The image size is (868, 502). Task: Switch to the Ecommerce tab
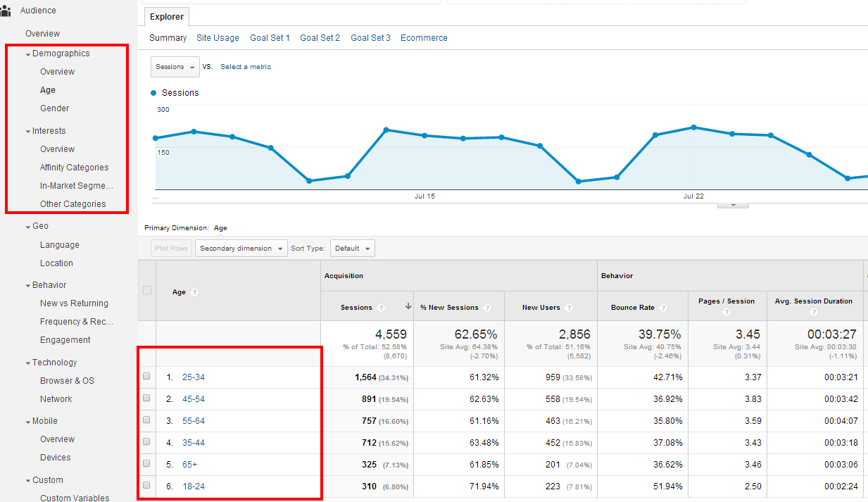point(424,38)
